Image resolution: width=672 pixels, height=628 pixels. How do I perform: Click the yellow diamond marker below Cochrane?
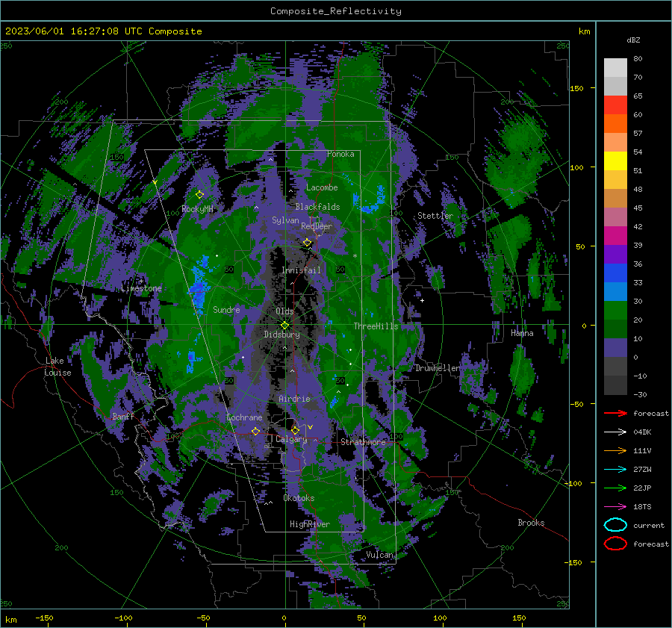[x=255, y=431]
